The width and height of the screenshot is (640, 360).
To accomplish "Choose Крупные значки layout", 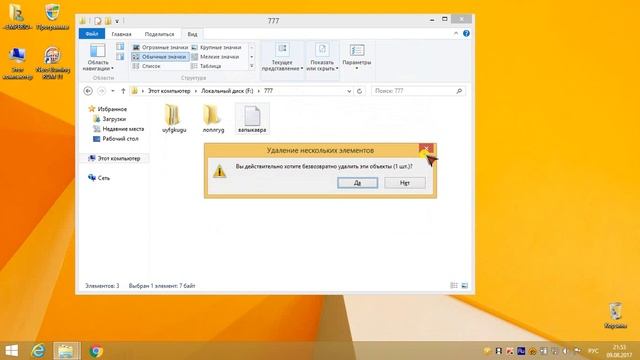I will click(x=217, y=47).
